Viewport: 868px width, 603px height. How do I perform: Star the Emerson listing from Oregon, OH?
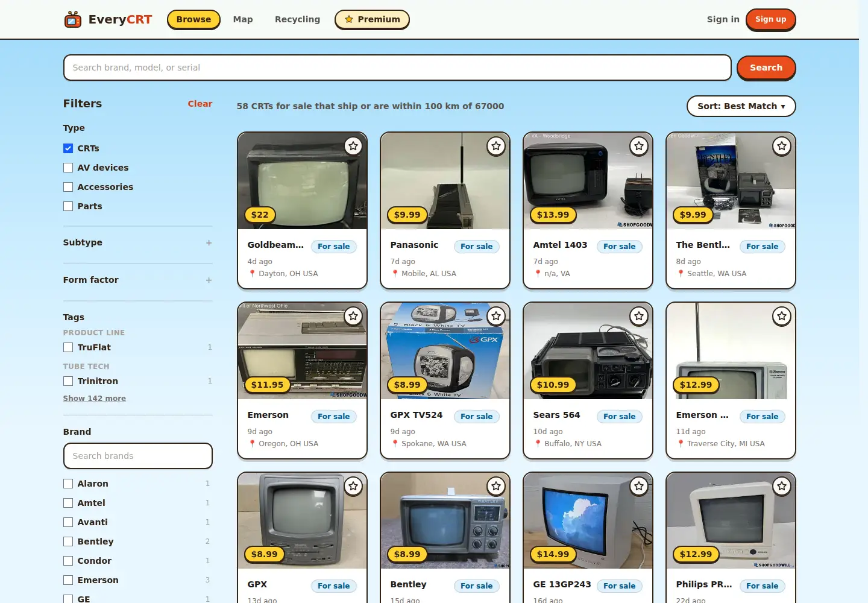(353, 316)
